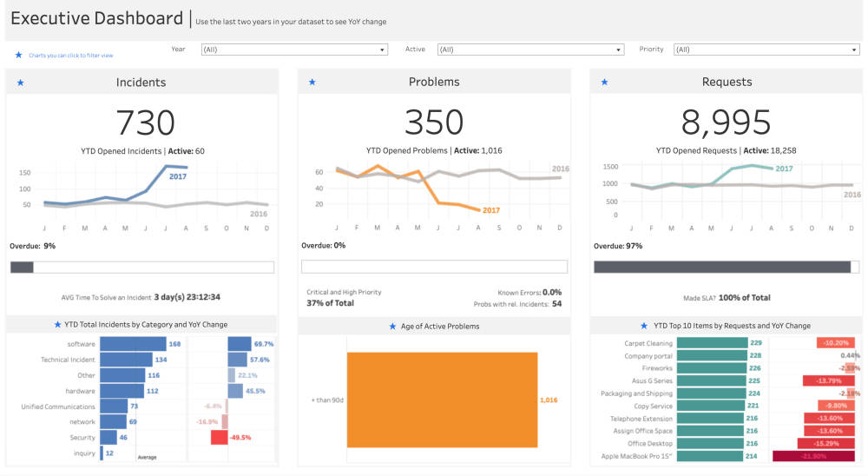This screenshot has height=476, width=868.
Task: Select the Technical Incident bar showing 134
Action: click(126, 360)
